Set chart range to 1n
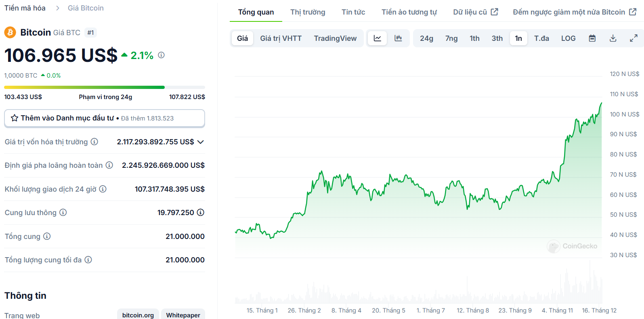The height and width of the screenshot is (319, 644). [518, 38]
